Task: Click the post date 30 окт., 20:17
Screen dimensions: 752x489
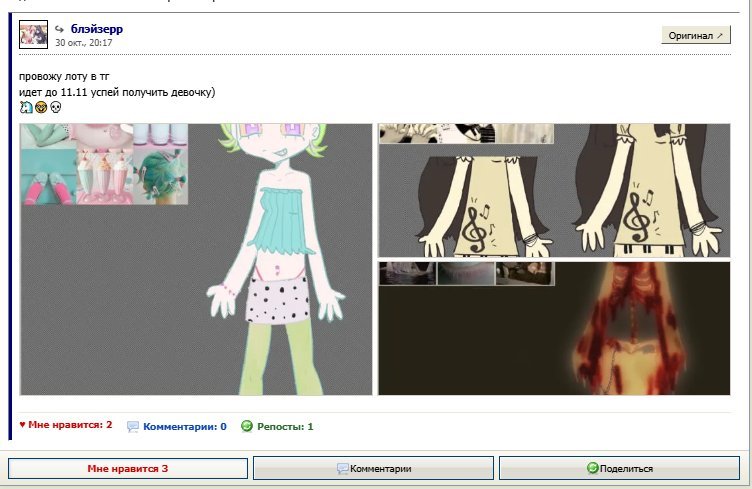Action: coord(83,43)
